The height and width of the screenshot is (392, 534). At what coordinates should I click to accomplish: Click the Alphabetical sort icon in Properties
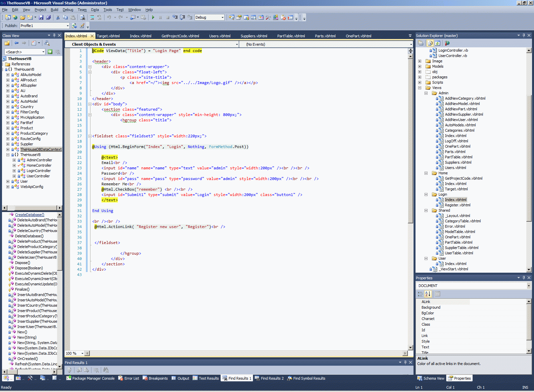coord(428,294)
